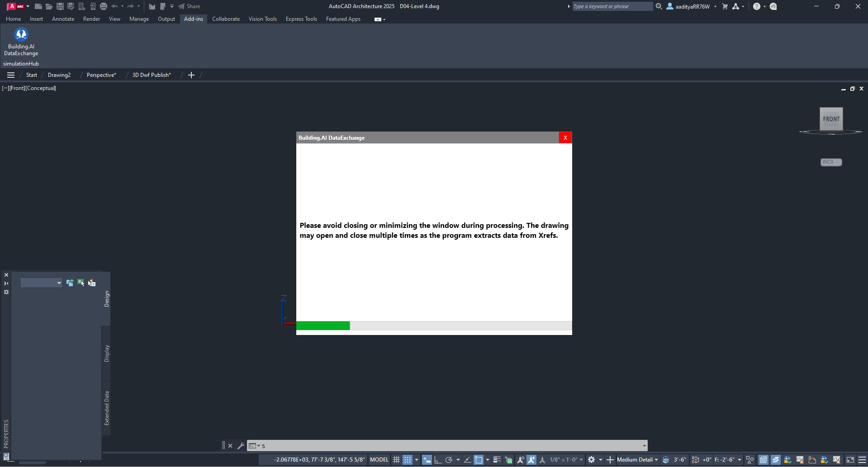Open workspace switching gear in status bar

[x=591, y=460]
